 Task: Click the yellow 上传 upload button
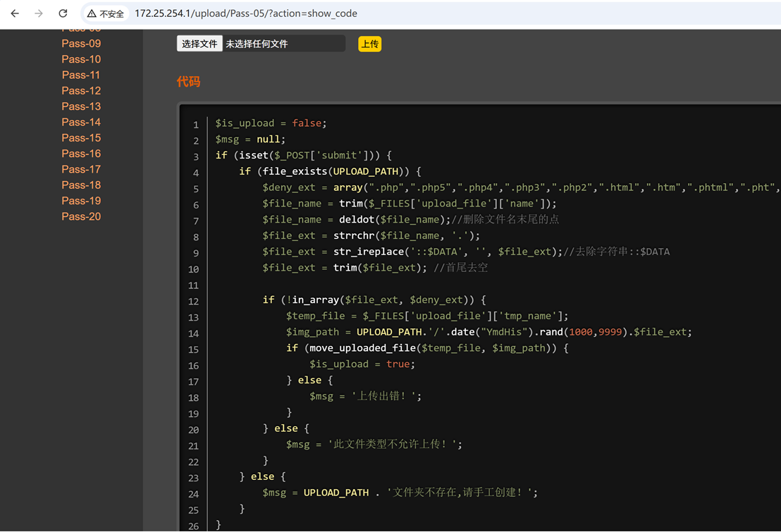369,44
